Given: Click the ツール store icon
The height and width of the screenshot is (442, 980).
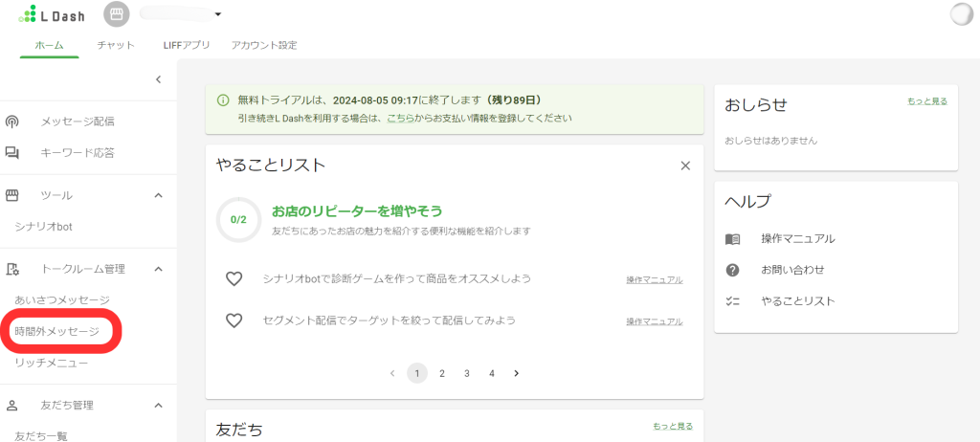Looking at the screenshot, I should tap(11, 196).
